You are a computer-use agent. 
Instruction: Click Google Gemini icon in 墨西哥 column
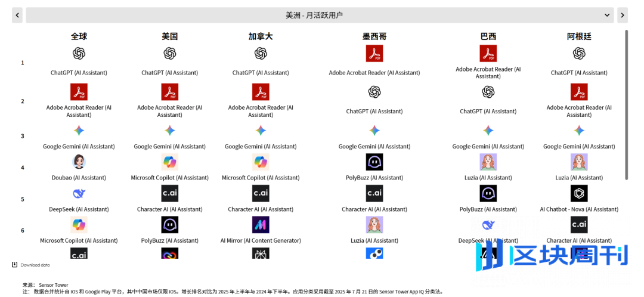(x=374, y=131)
